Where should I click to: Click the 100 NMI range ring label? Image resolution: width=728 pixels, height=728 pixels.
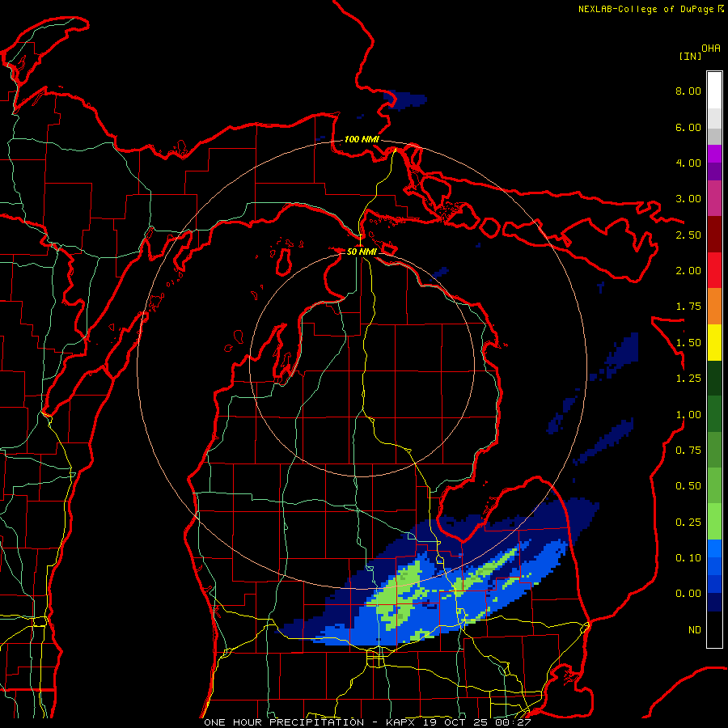[362, 139]
